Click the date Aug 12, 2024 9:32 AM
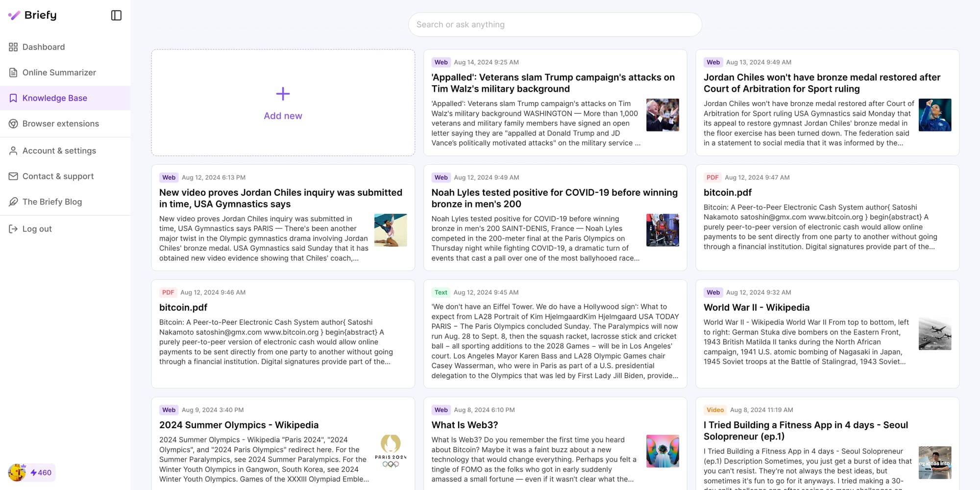 click(x=759, y=292)
